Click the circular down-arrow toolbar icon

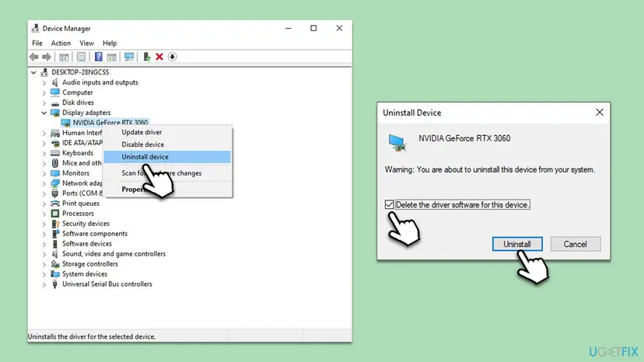tap(172, 57)
